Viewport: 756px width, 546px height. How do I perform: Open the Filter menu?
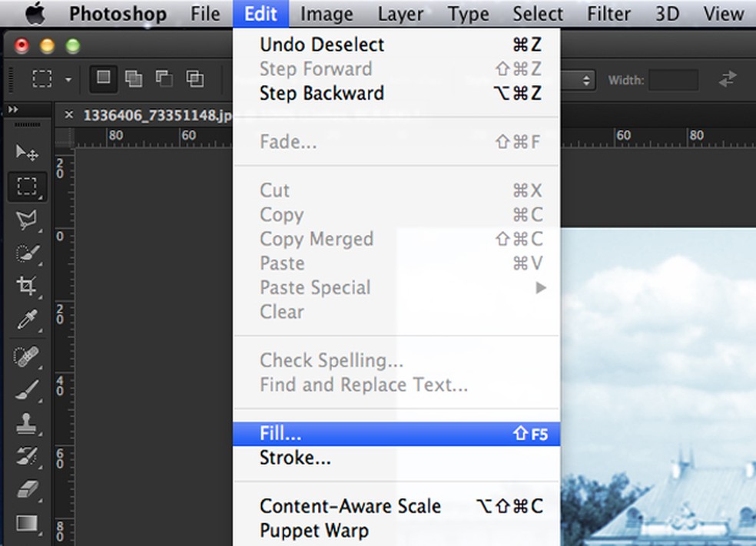[609, 14]
